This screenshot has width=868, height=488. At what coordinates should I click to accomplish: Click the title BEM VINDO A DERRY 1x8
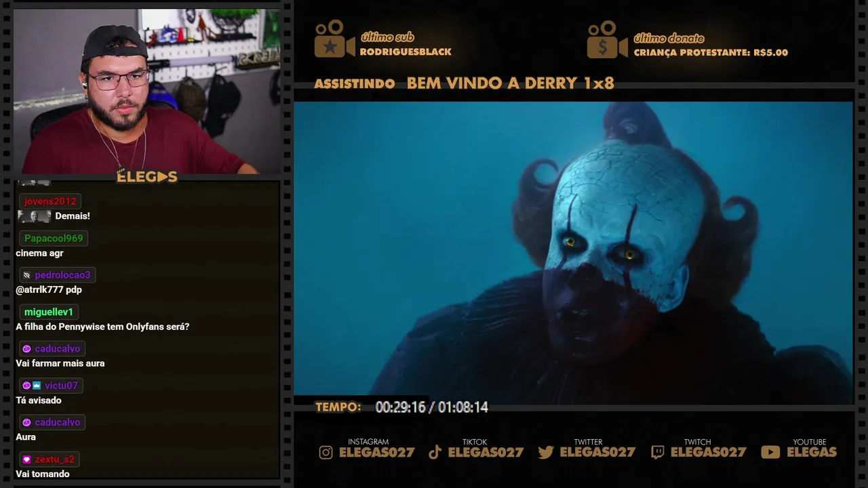(x=510, y=83)
